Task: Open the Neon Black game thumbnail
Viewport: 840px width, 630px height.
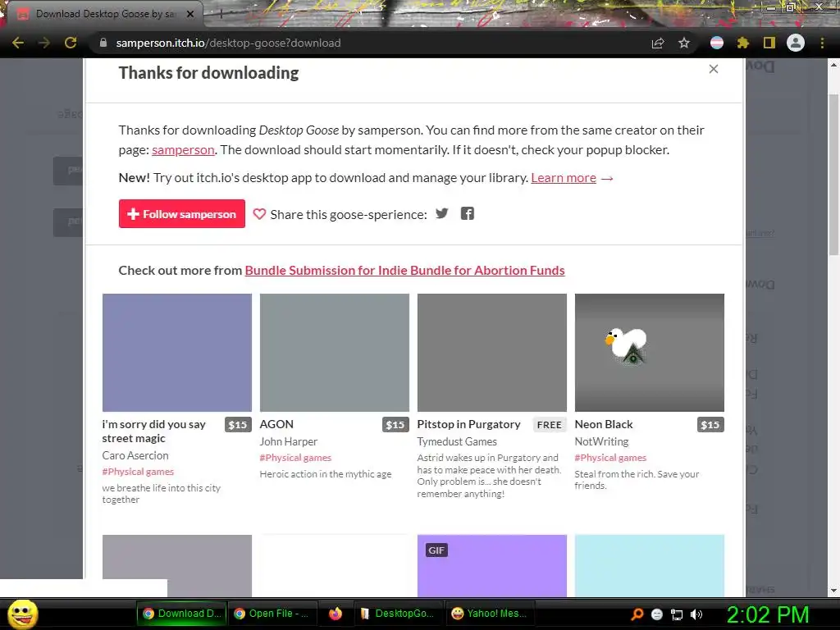Action: 650,353
